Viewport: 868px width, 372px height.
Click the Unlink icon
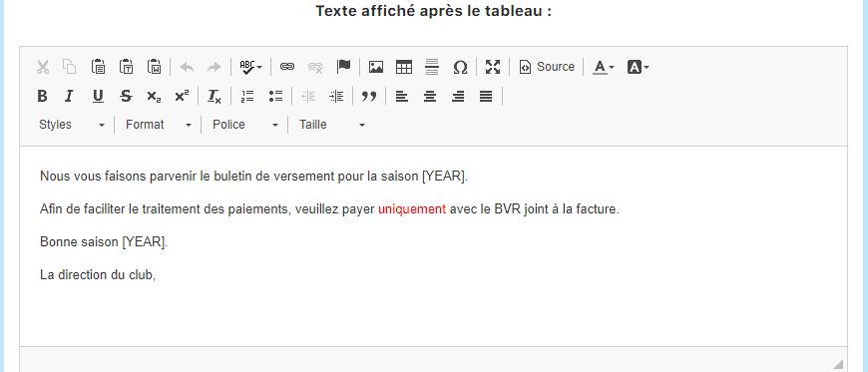[315, 67]
